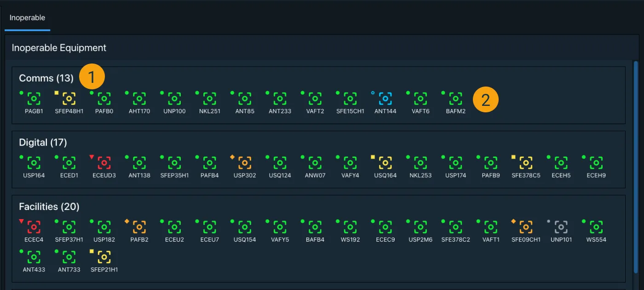Click the gray UNP101 equipment icon
Image resolution: width=644 pixels, height=290 pixels.
click(x=561, y=227)
